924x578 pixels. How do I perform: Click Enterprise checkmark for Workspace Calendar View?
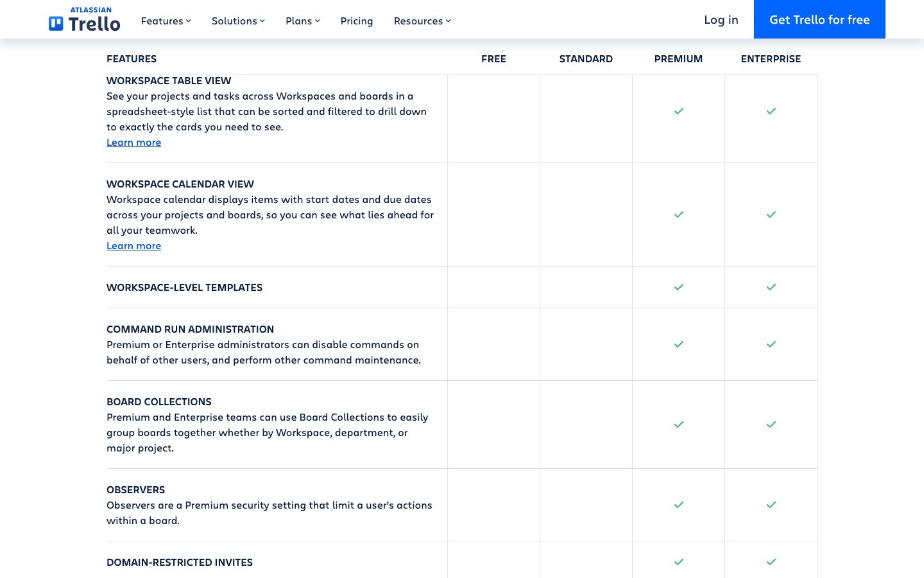[771, 215]
